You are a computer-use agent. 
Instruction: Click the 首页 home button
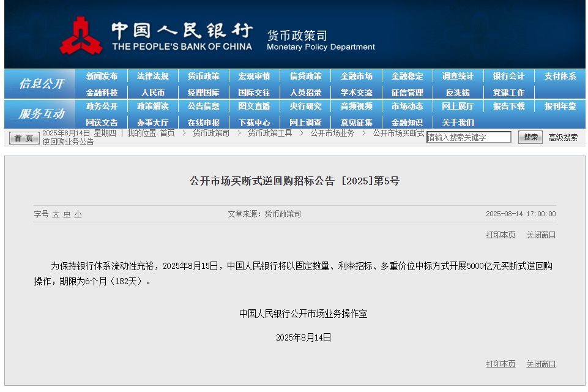(23, 137)
